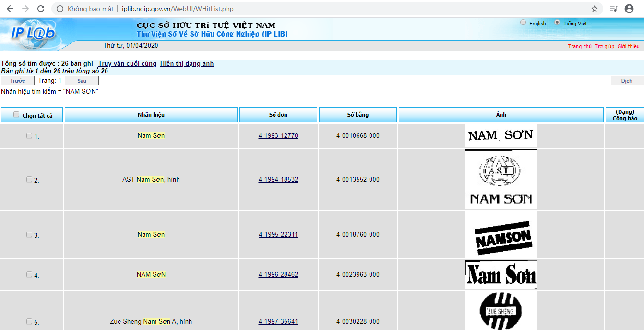This screenshot has width=644, height=330.
Task: Click registration number 4-0030228-000
Action: coord(358,321)
